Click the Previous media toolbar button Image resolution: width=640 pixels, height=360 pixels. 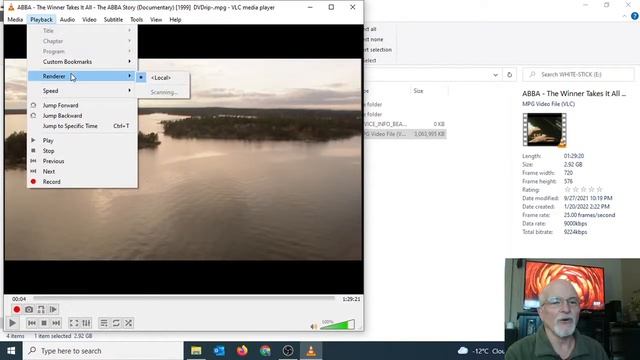click(31, 323)
